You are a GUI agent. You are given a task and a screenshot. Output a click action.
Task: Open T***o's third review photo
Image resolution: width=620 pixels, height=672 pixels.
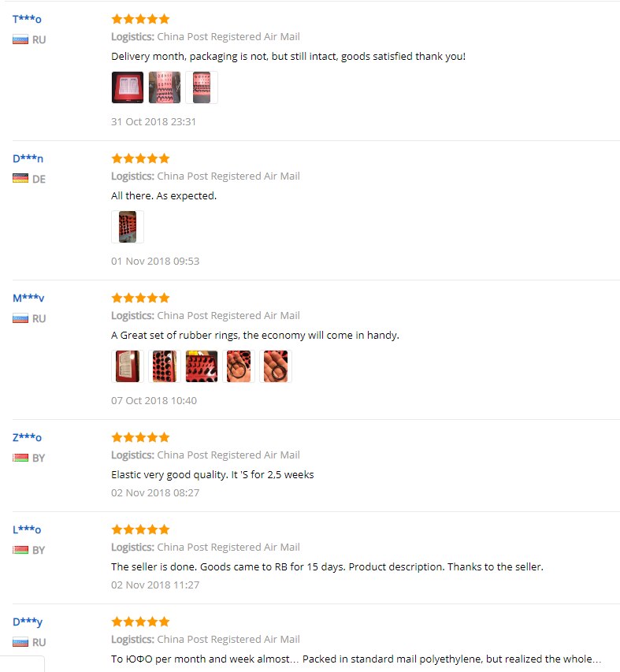(202, 87)
